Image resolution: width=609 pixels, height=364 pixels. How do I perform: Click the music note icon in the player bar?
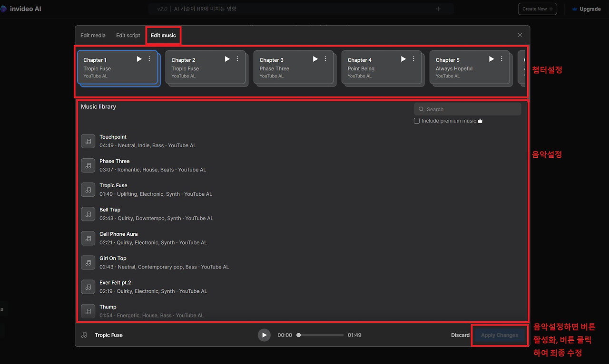[x=84, y=335]
